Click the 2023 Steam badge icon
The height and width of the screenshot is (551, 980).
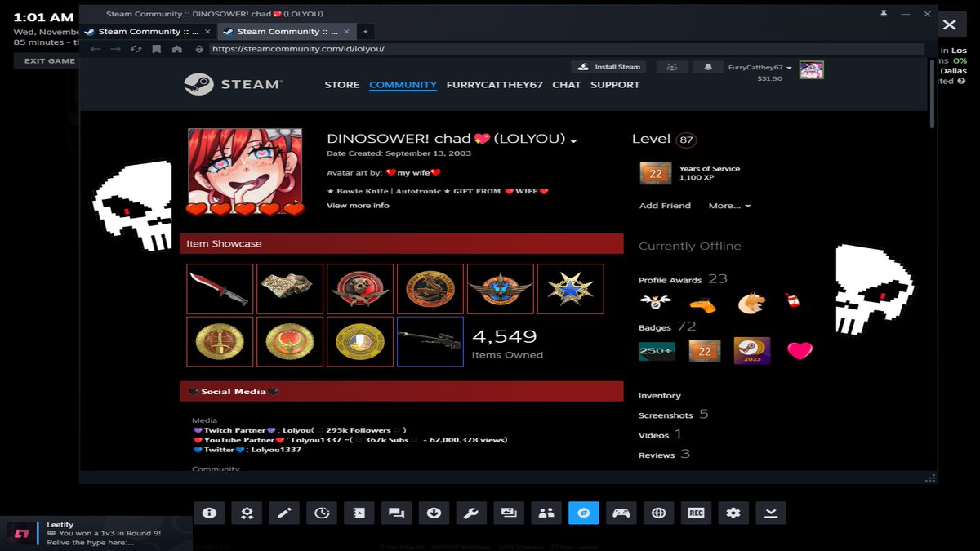coord(752,351)
